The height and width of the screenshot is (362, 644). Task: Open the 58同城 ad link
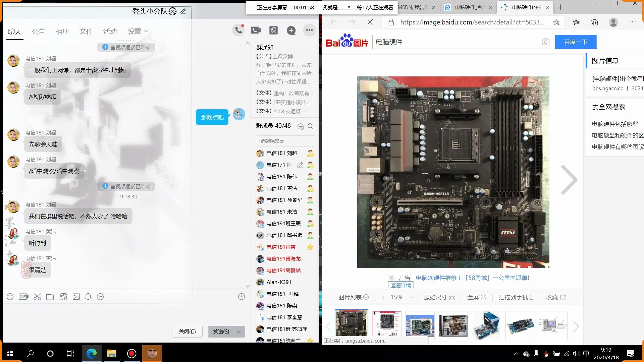(x=472, y=278)
